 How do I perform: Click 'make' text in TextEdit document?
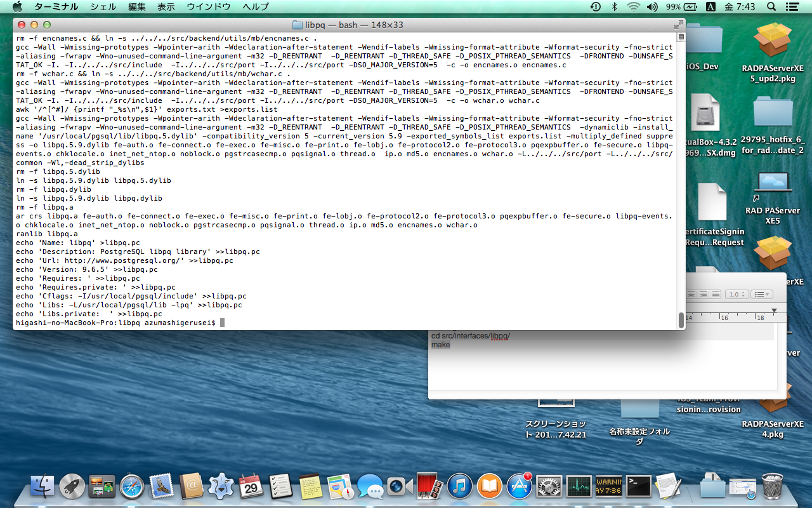tap(440, 345)
